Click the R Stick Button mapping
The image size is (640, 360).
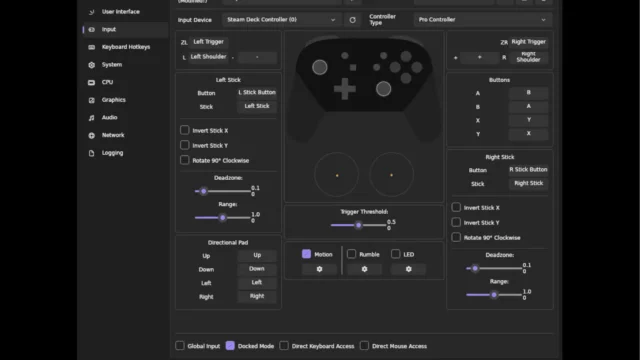(529, 169)
